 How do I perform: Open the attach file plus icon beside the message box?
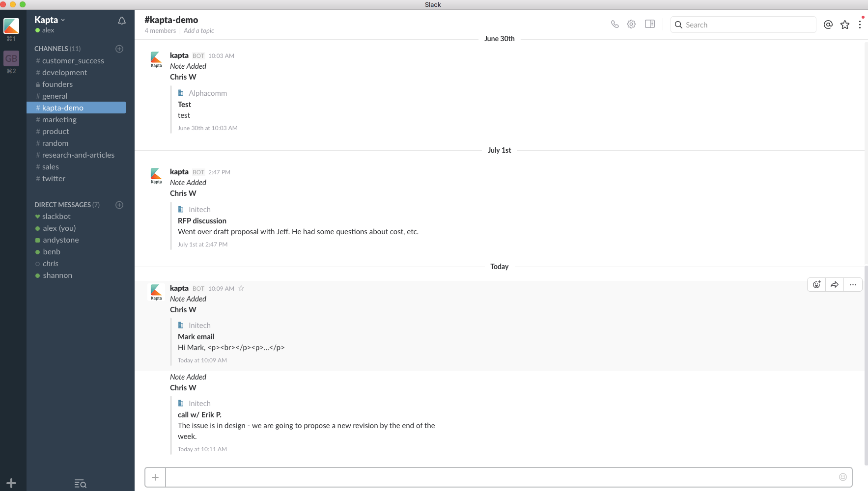coord(155,477)
